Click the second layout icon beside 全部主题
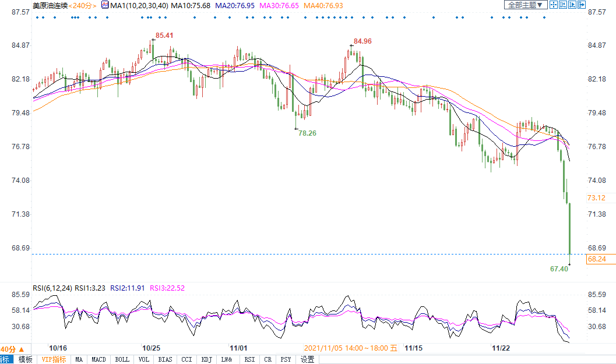 [563, 5]
